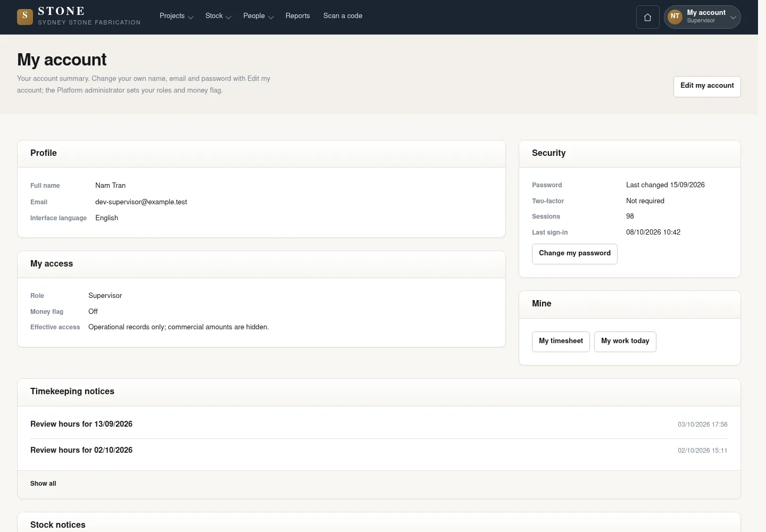Click the "Interface language" label

(59, 218)
